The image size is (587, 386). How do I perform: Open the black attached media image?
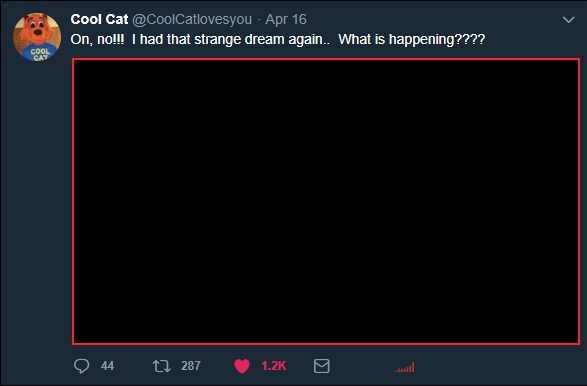pos(326,201)
